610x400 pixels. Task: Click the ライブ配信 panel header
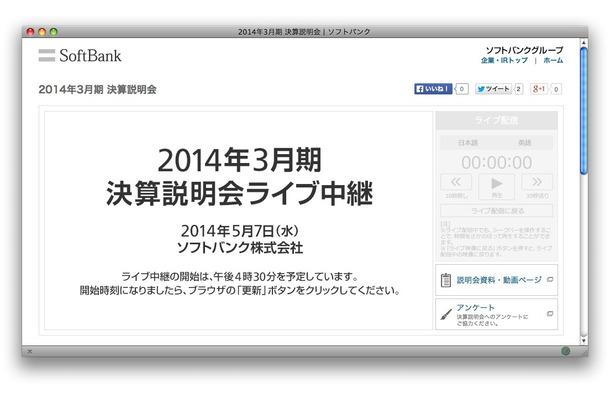pos(496,120)
